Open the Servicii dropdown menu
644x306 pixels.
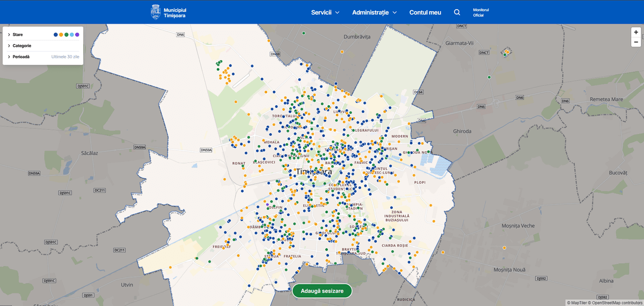(x=325, y=12)
